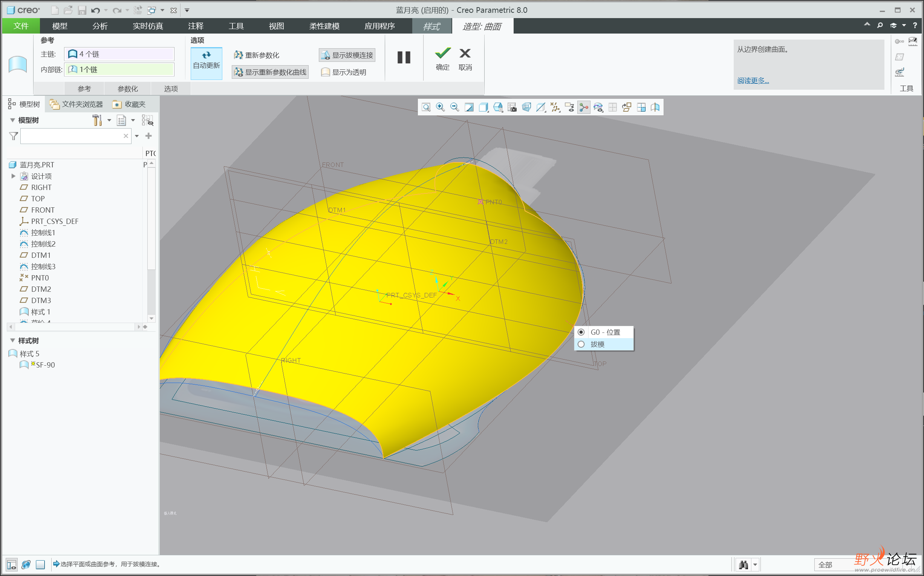Screen dimensions: 924x576
Task: Click the binoculars Find icon in status bar
Action: (743, 565)
